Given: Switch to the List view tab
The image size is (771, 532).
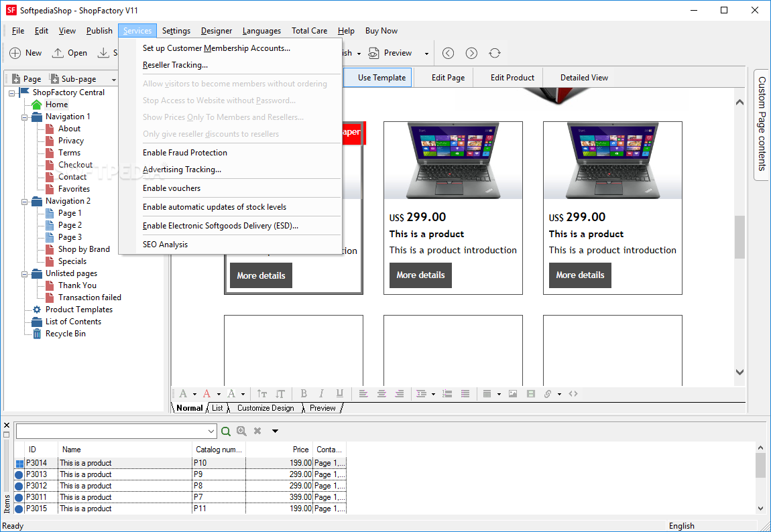Looking at the screenshot, I should (217, 408).
